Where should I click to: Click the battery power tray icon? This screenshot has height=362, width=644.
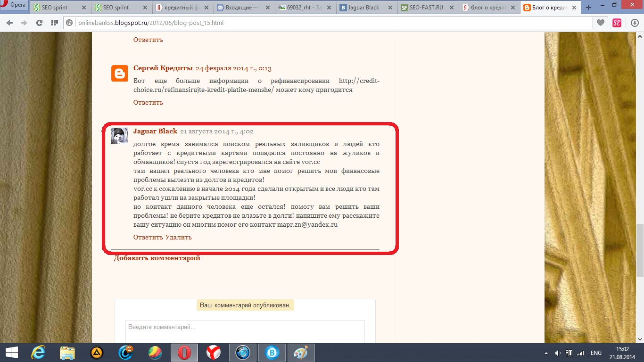[569, 353]
